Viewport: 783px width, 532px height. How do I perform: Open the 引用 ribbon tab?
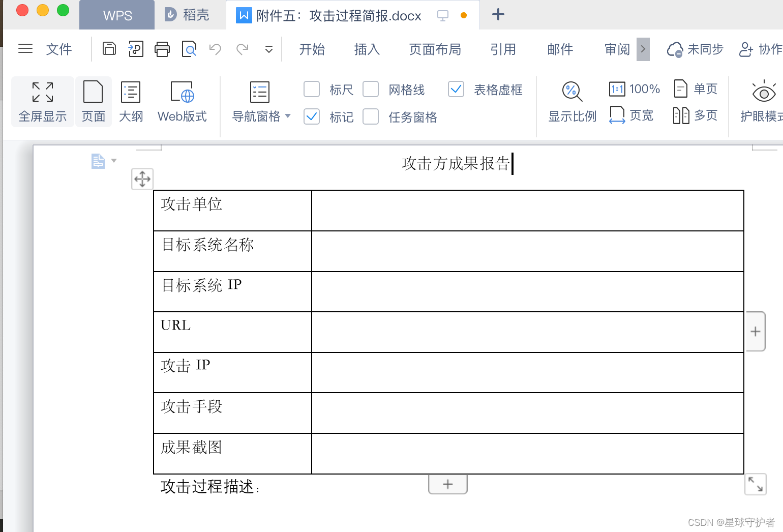[x=503, y=49]
